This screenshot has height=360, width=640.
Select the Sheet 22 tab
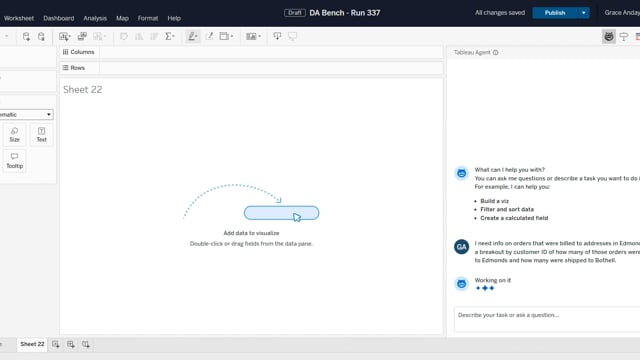point(32,344)
